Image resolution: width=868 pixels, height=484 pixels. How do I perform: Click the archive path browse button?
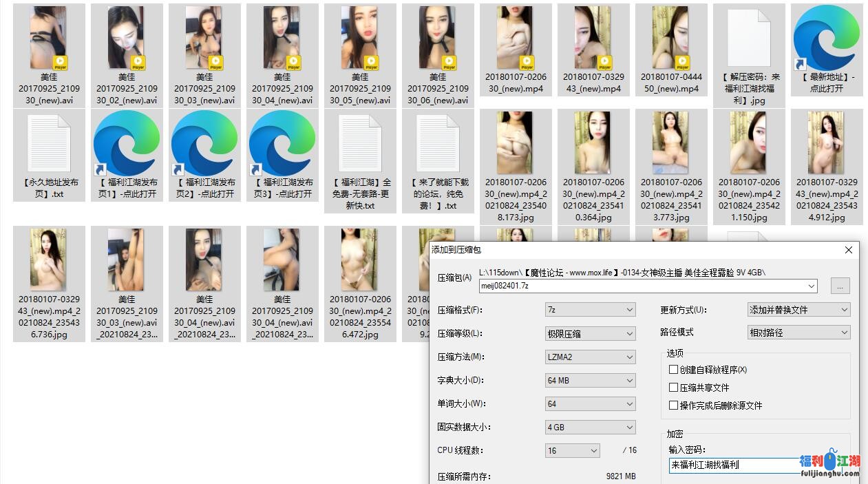840,285
